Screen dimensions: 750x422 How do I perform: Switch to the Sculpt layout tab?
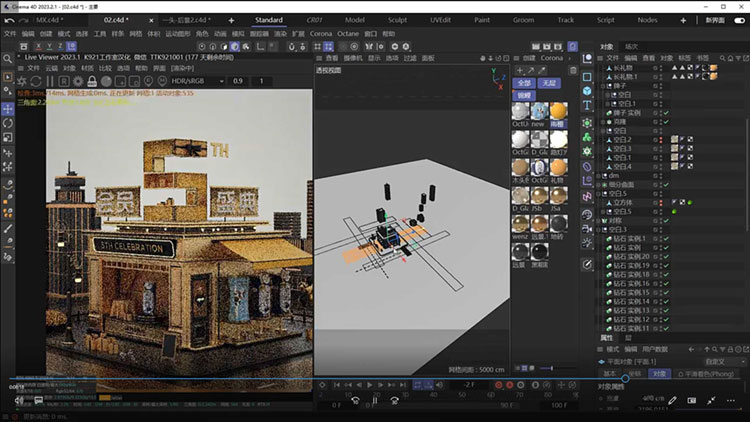(x=398, y=20)
